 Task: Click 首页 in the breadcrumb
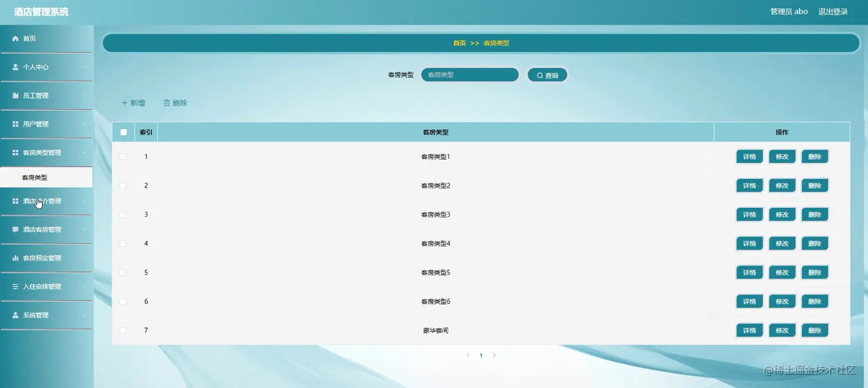pyautogui.click(x=459, y=43)
